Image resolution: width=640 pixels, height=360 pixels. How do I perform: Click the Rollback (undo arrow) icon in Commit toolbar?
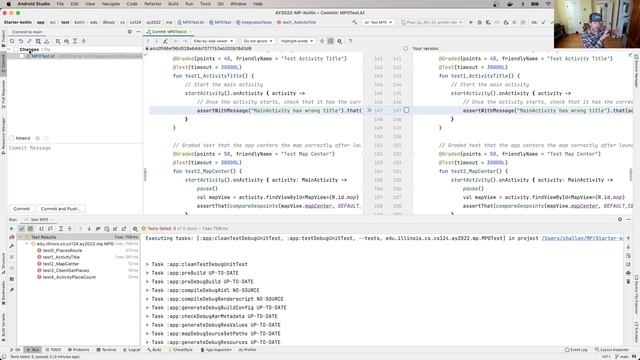click(20, 41)
